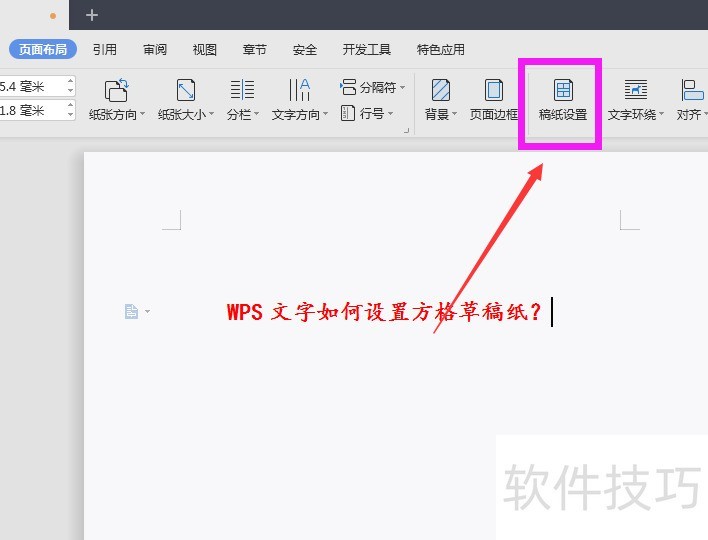Increase the 5.4 毫米 margin value
The height and width of the screenshot is (540, 708).
70,81
